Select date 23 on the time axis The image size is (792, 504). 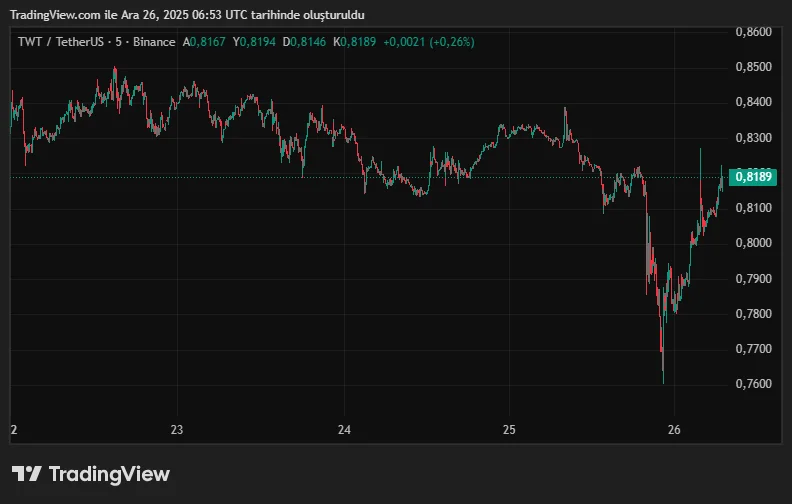pyautogui.click(x=177, y=430)
